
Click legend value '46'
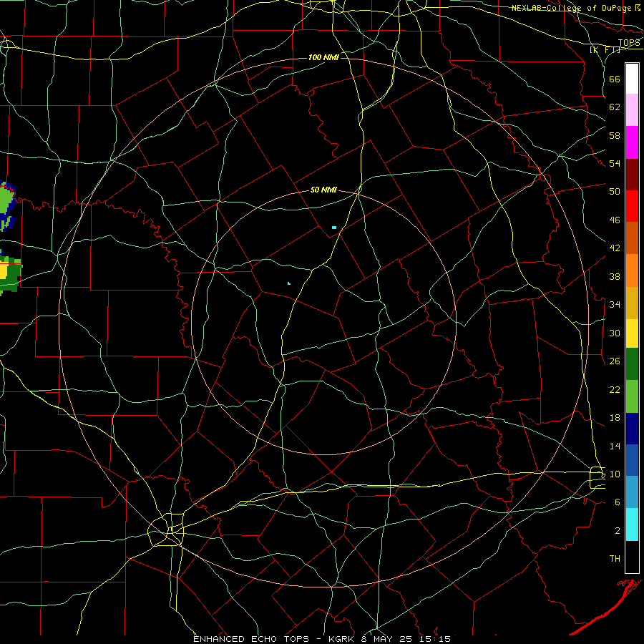[x=615, y=220]
